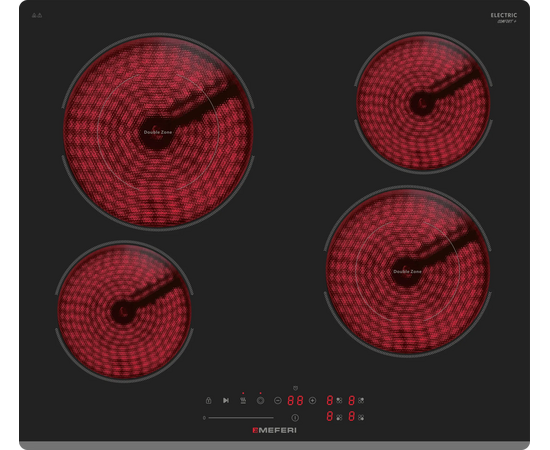Viewport: 550px width, 450px height.
Task: Click the small rear-right burner
Action: [x=423, y=103]
